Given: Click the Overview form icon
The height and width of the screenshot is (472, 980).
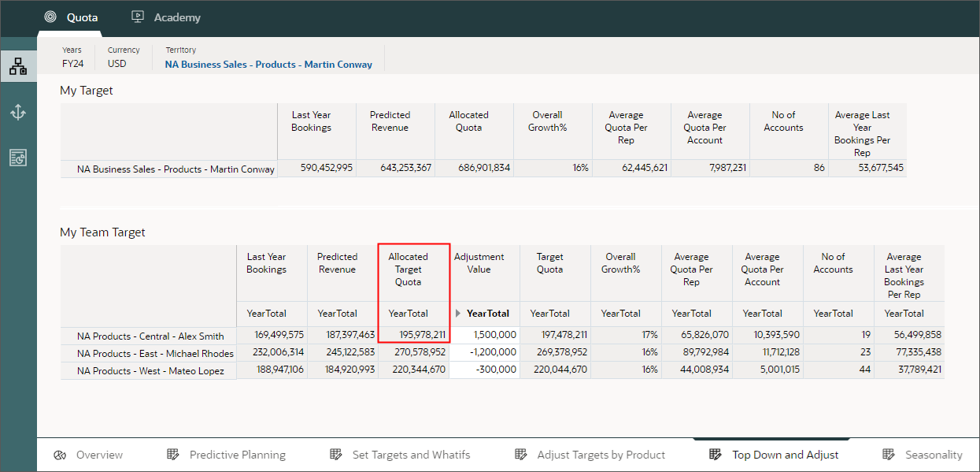Looking at the screenshot, I should pos(59,455).
